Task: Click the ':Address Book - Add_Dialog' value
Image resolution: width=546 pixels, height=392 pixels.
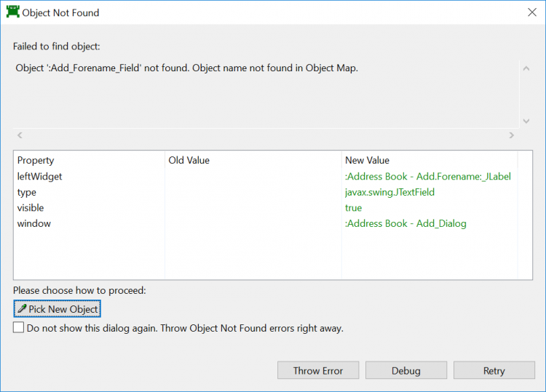Action: [405, 223]
